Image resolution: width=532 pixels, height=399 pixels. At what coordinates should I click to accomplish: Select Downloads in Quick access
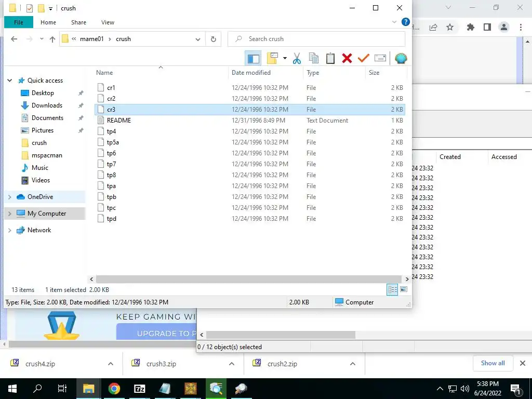(47, 105)
